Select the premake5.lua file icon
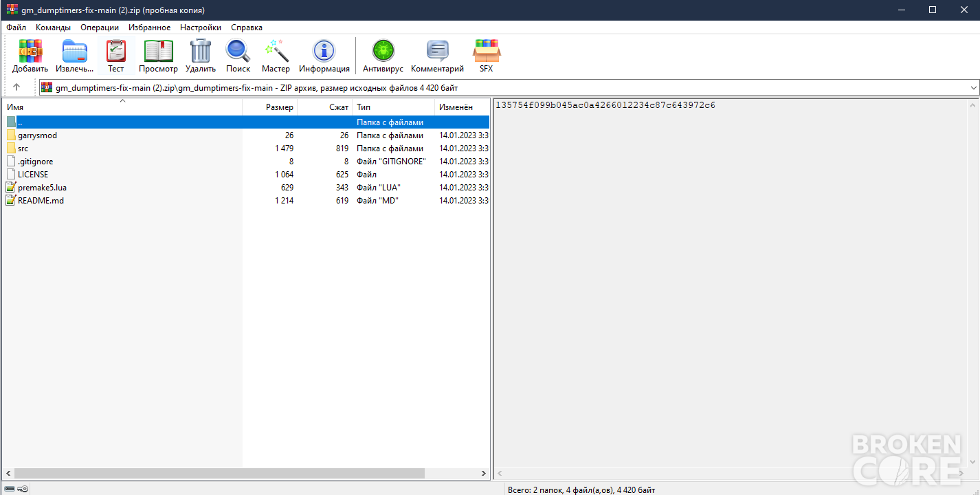The image size is (980, 495). (x=11, y=188)
